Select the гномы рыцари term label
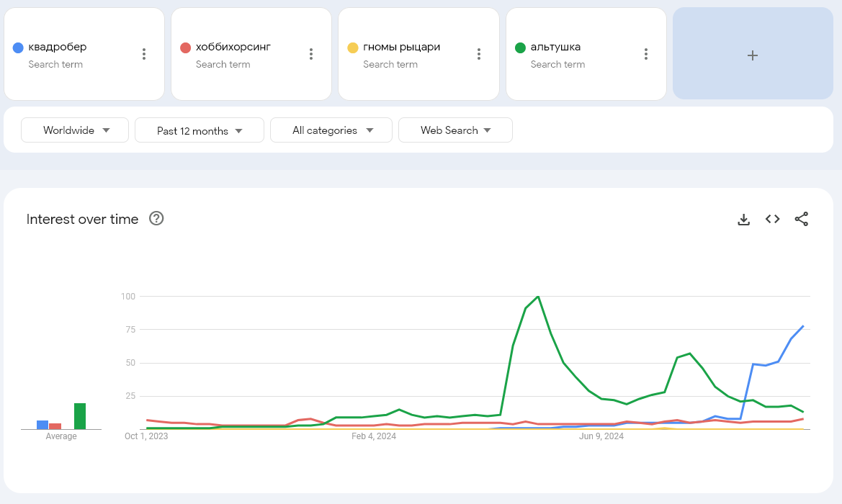The height and width of the screenshot is (504, 842). 401,48
